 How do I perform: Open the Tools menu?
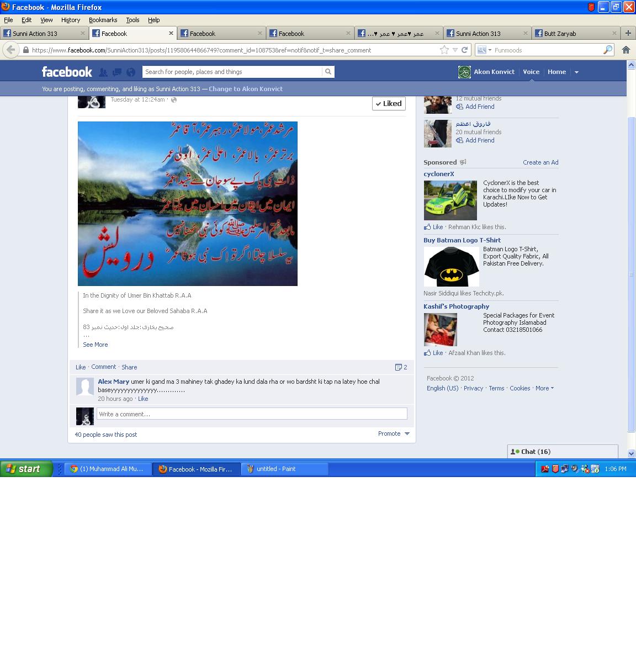pos(132,20)
